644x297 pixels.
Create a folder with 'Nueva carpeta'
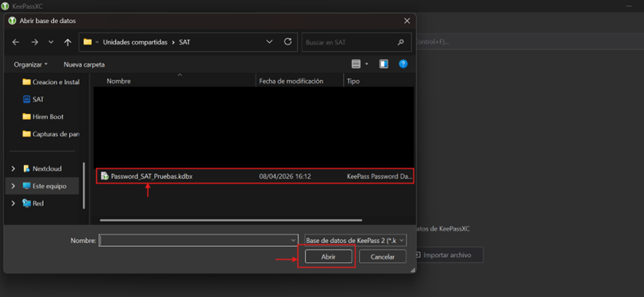tap(84, 64)
